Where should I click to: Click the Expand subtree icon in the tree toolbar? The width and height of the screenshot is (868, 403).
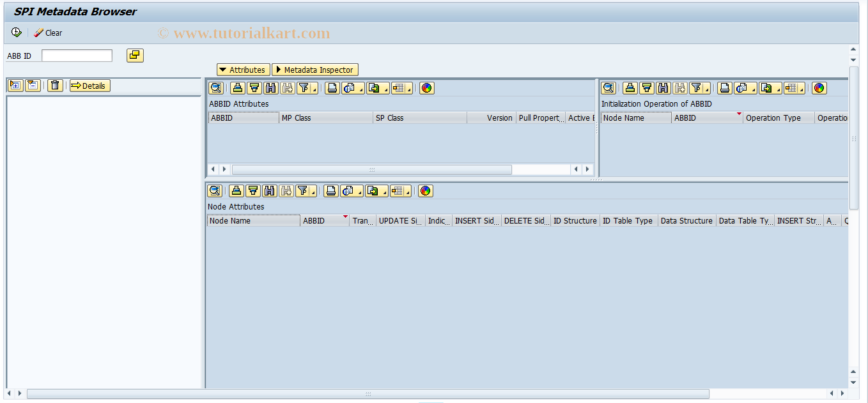click(16, 86)
